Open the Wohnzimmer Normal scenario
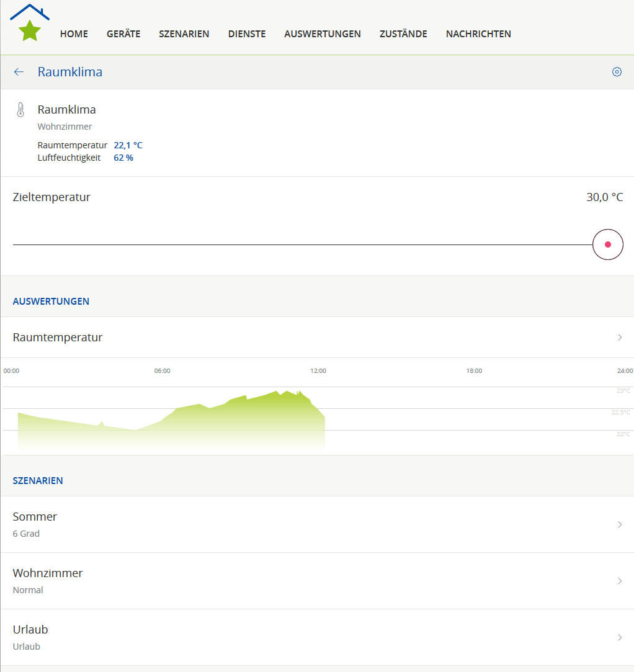This screenshot has width=634, height=672. pos(317,581)
